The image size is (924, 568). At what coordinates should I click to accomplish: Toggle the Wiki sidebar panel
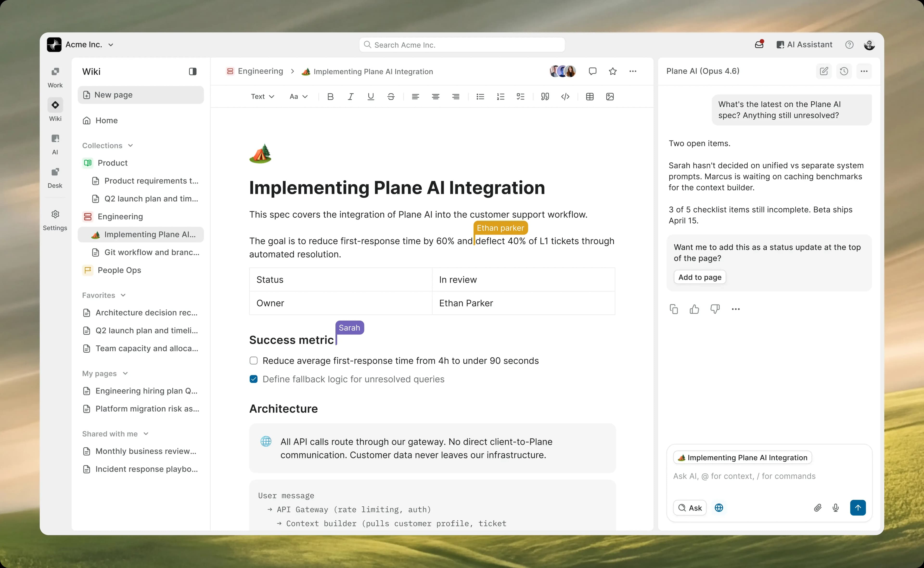pyautogui.click(x=192, y=71)
